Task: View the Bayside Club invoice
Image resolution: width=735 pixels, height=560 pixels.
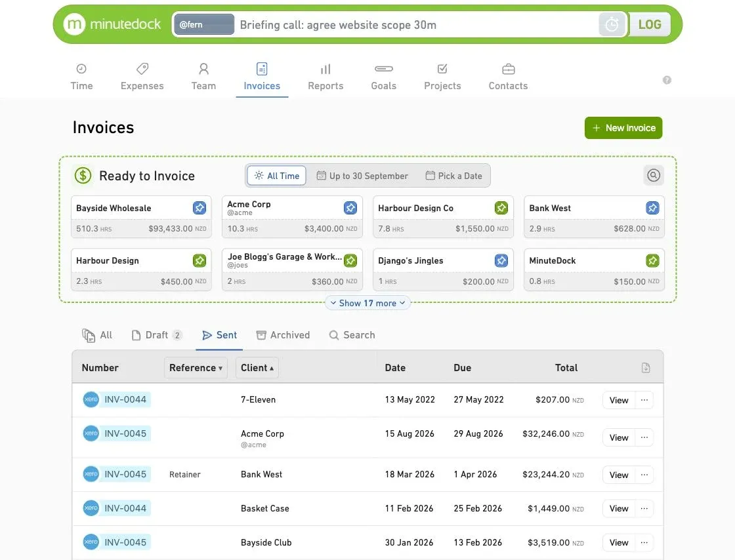Action: point(619,542)
